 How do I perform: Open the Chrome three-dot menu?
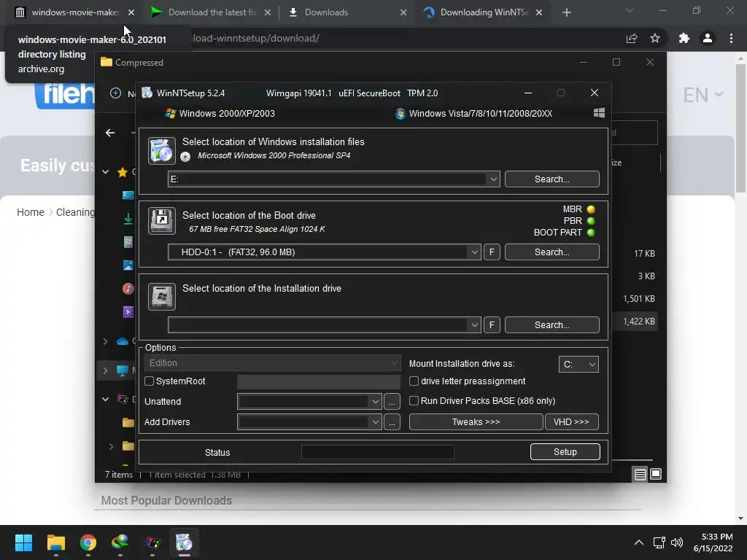tap(731, 38)
